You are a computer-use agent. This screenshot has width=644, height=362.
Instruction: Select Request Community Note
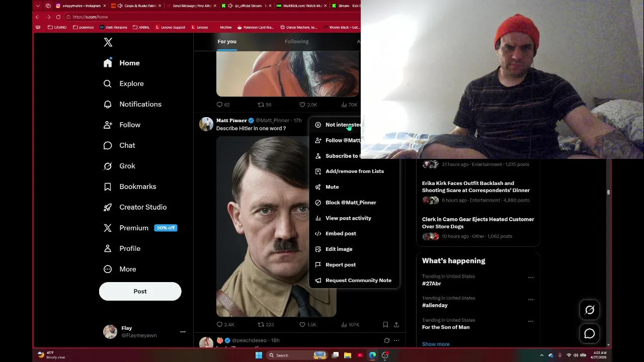354,281
